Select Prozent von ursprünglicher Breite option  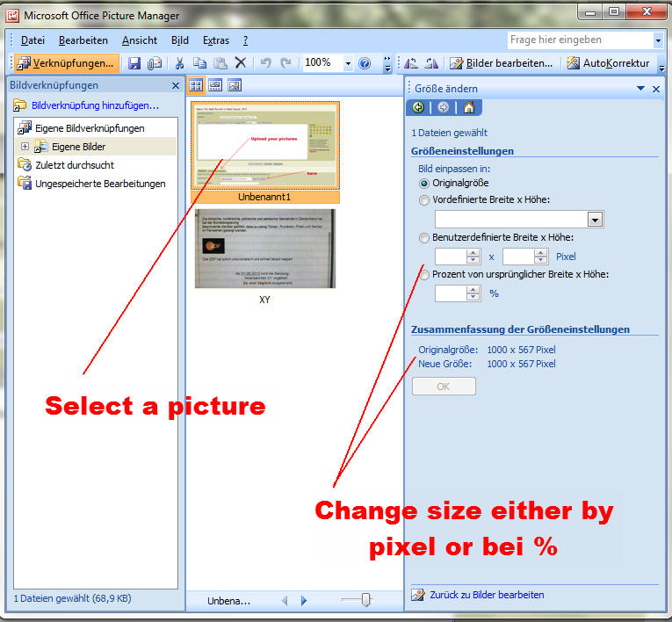pyautogui.click(x=425, y=274)
